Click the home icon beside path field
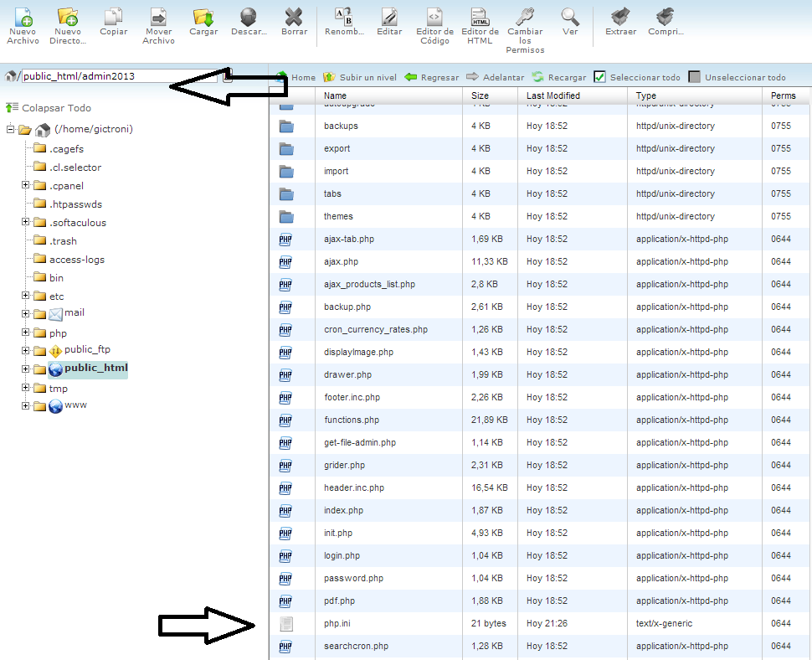 10,76
